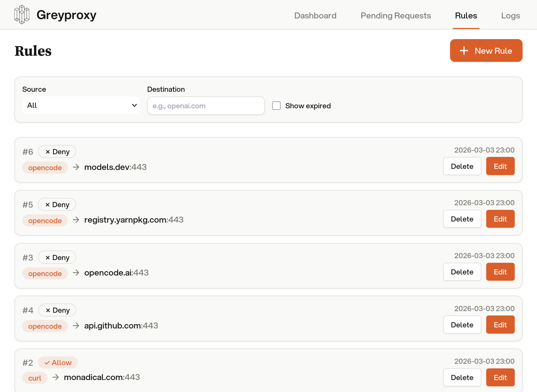Click the Greyproxy logo icon
This screenshot has width=537, height=392.
[22, 15]
